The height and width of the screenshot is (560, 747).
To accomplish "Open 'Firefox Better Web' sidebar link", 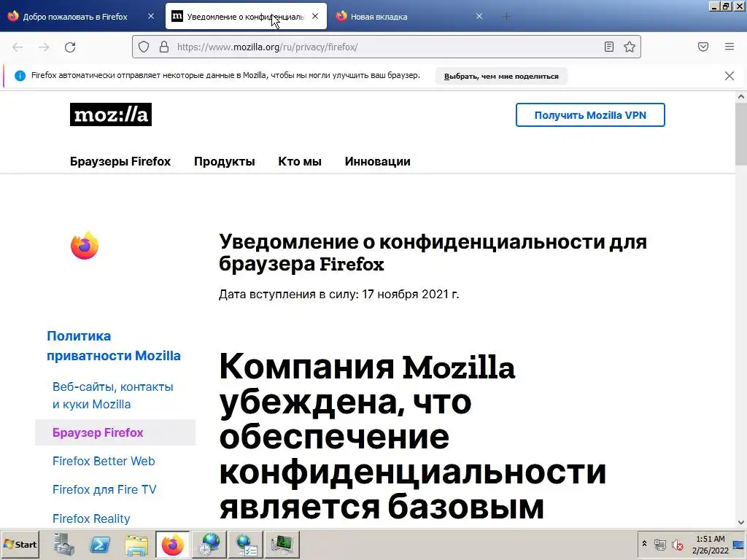I will point(104,461).
